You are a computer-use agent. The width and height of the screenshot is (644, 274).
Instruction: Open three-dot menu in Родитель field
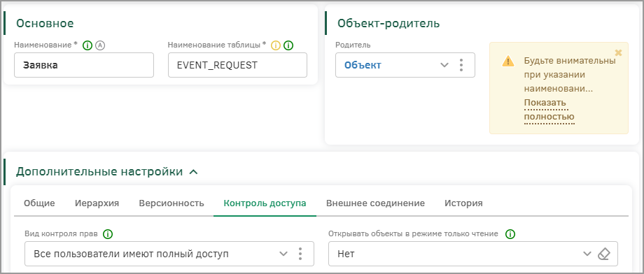click(x=461, y=65)
